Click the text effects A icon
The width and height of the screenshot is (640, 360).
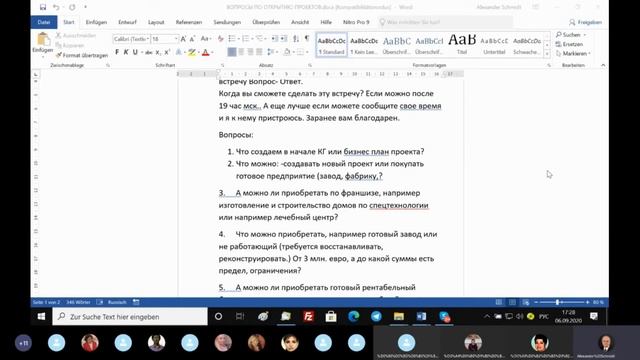point(179,52)
